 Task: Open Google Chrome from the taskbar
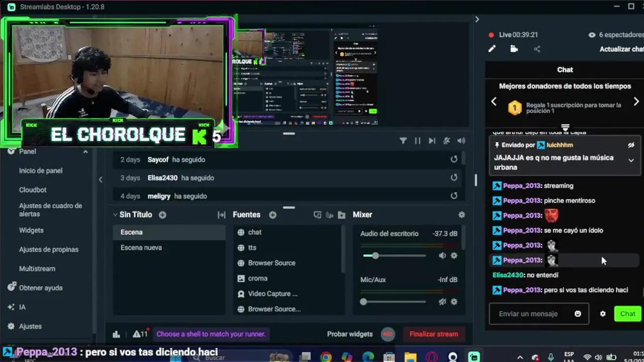[326, 357]
